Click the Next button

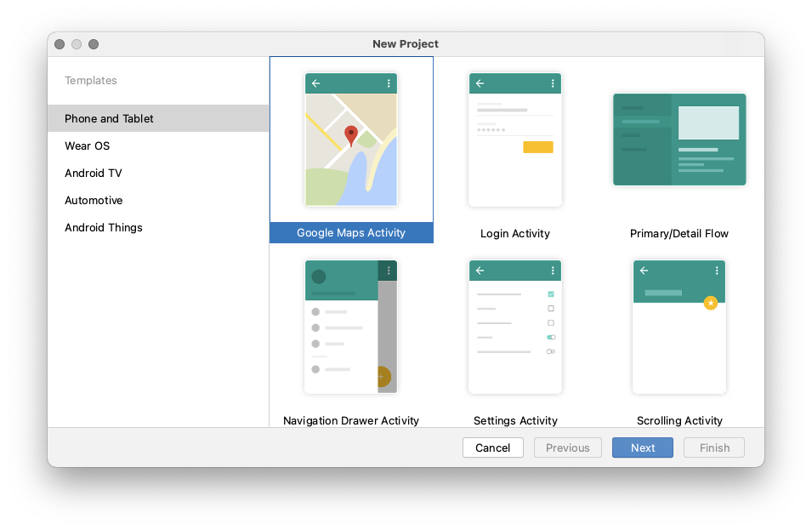pos(642,447)
